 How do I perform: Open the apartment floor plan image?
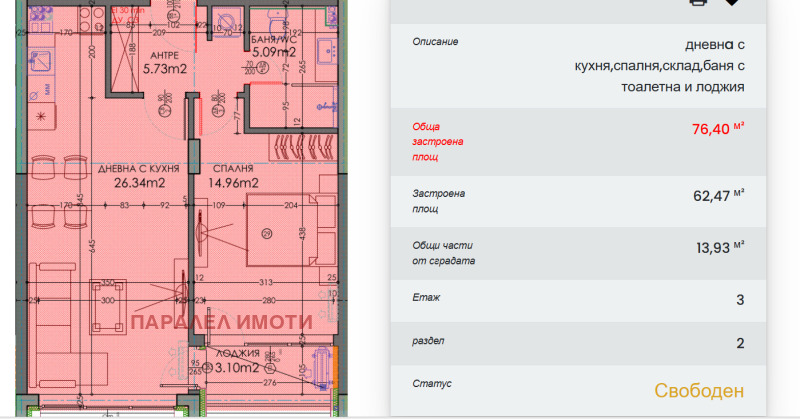(x=182, y=209)
